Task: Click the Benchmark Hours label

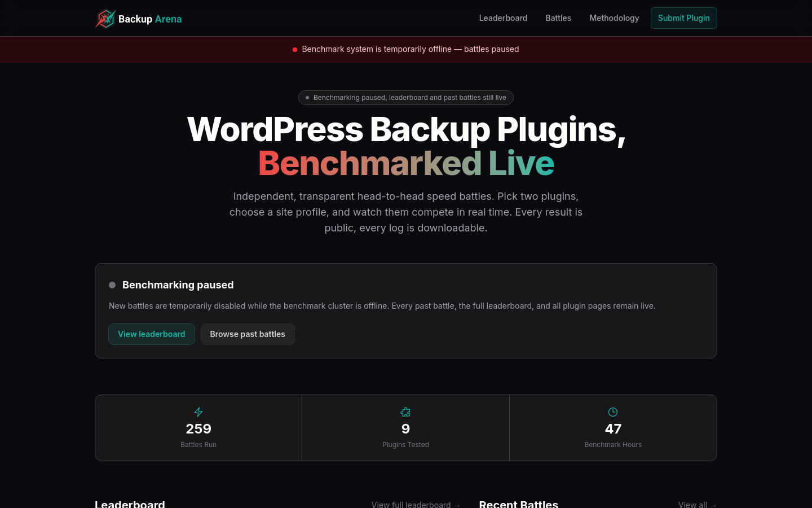Action: point(613,445)
